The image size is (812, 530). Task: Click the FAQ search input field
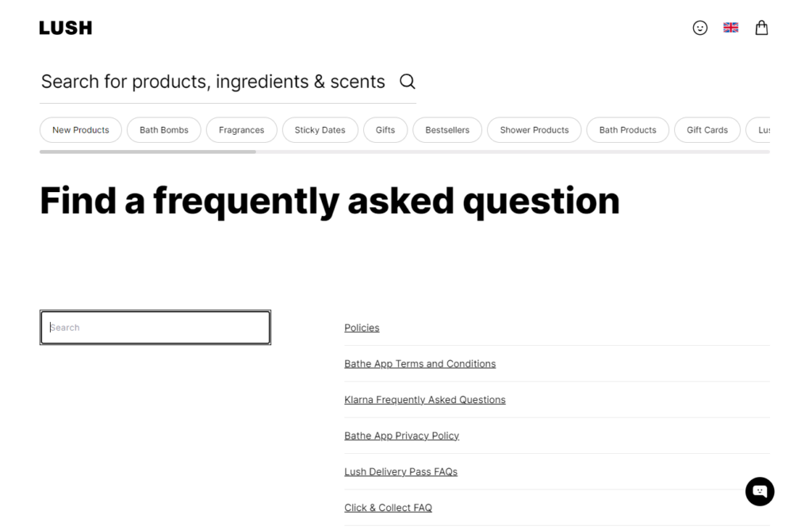click(155, 327)
